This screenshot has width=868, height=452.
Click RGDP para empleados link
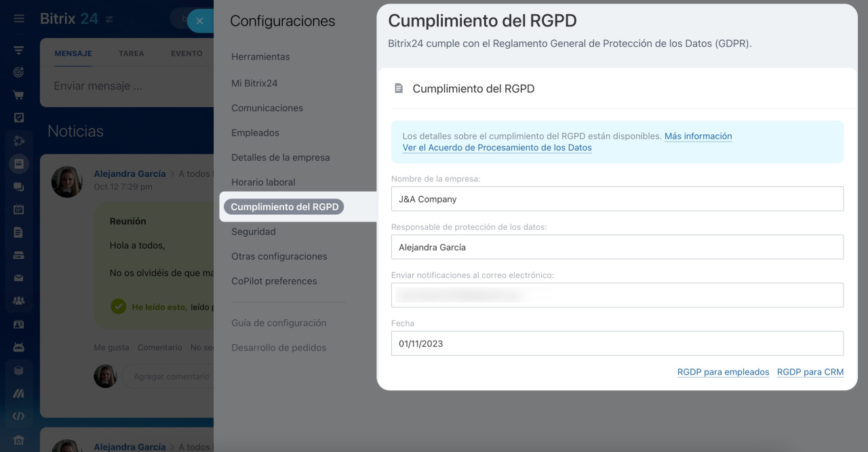pos(723,371)
